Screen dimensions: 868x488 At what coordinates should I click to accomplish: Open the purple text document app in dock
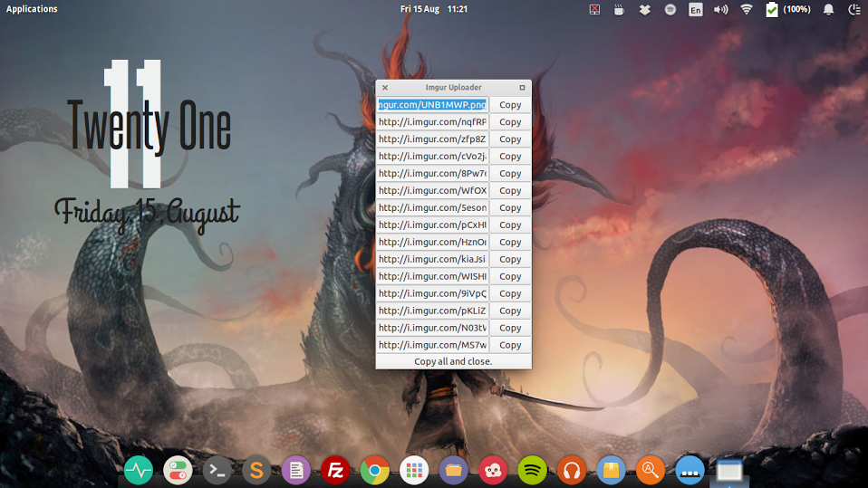296,470
